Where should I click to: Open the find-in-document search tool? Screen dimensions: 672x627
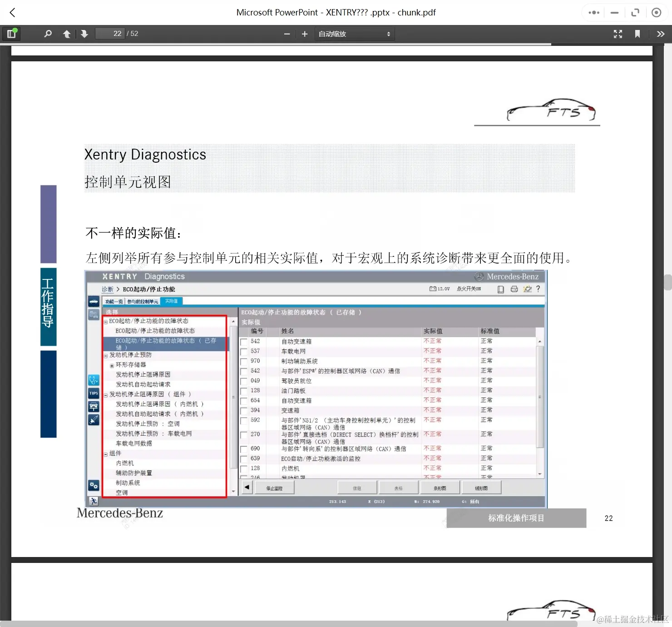click(48, 34)
